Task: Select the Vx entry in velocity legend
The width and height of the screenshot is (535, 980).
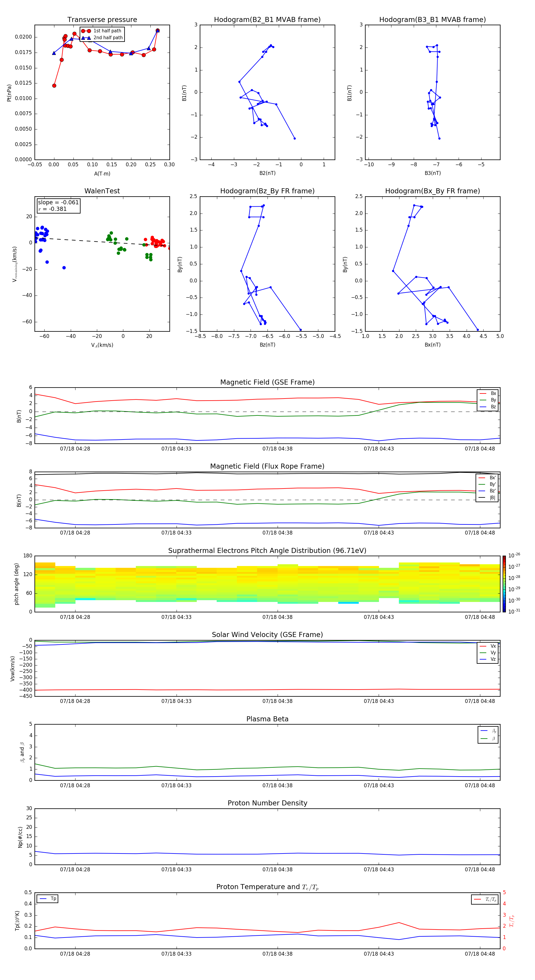Action: point(488,646)
